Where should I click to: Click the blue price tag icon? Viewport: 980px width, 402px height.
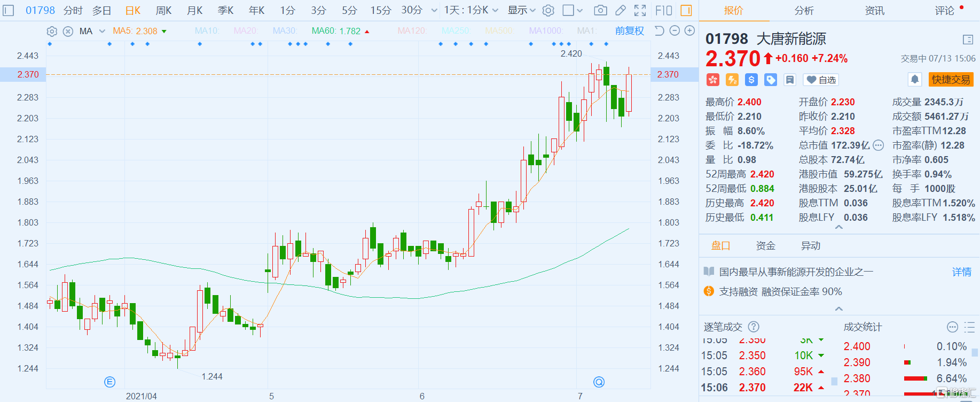(x=771, y=80)
